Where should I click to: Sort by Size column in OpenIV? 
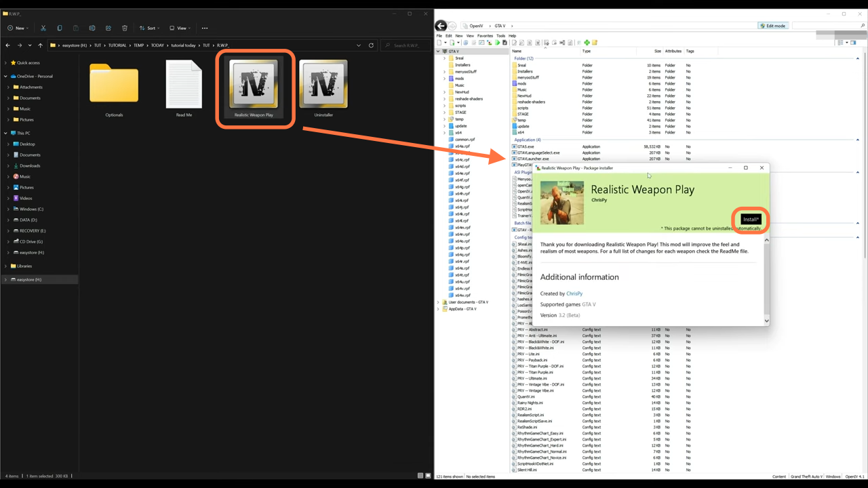(657, 51)
